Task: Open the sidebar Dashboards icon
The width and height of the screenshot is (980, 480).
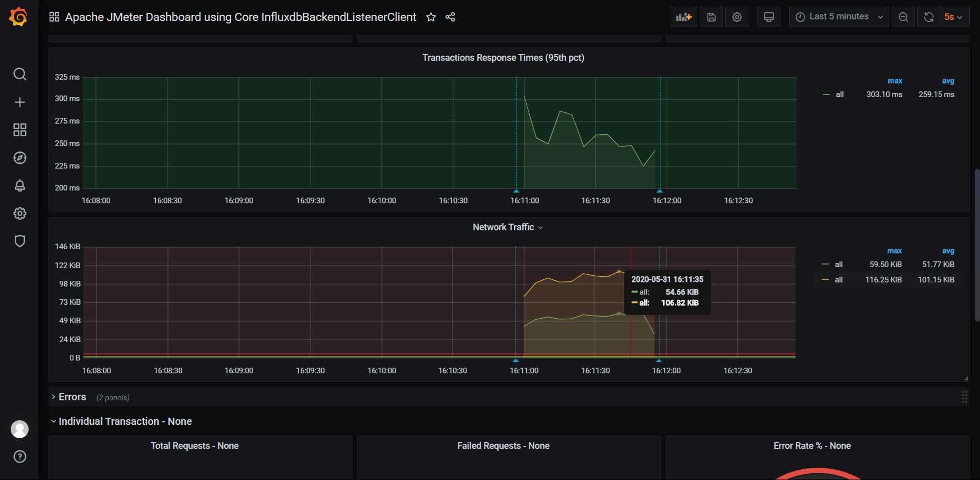Action: pos(20,130)
